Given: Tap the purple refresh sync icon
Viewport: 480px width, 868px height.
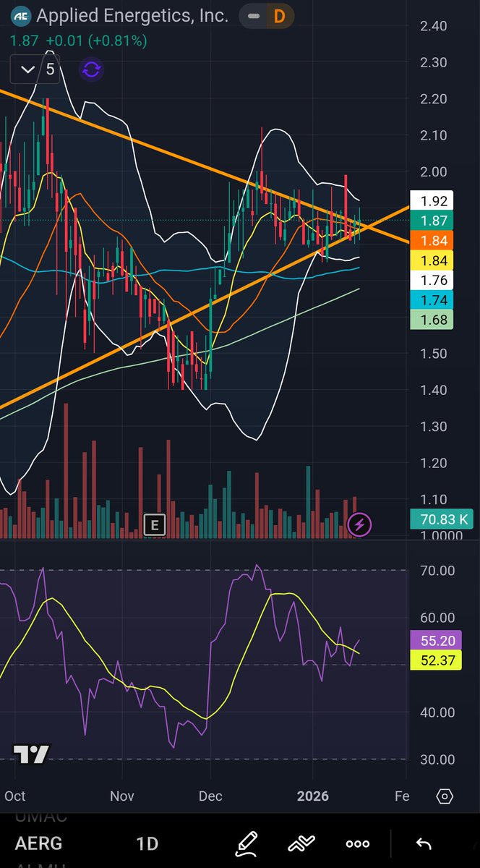Looking at the screenshot, I should pyautogui.click(x=92, y=69).
